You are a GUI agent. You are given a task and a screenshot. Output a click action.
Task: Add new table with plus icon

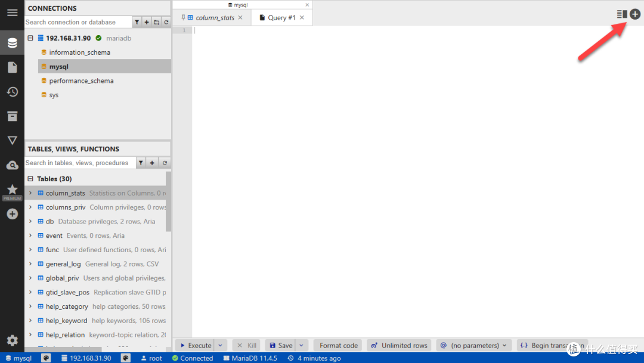click(152, 163)
